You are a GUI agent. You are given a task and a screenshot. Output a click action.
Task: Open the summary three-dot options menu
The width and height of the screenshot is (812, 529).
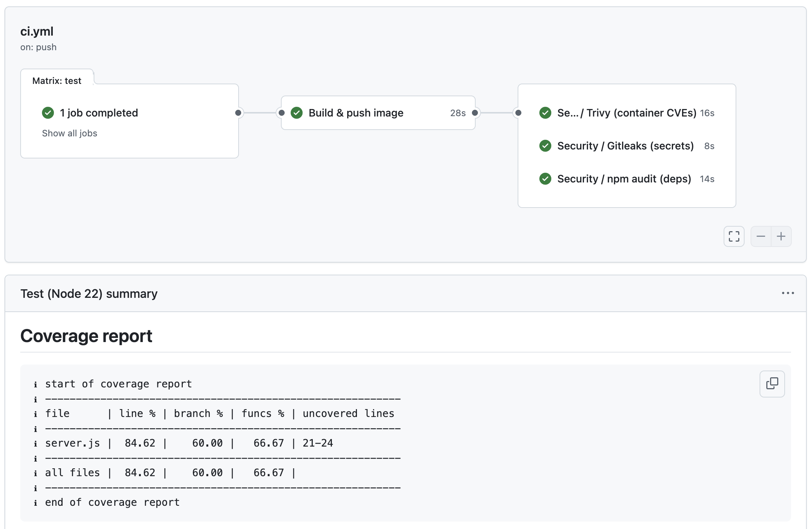pyautogui.click(x=788, y=293)
